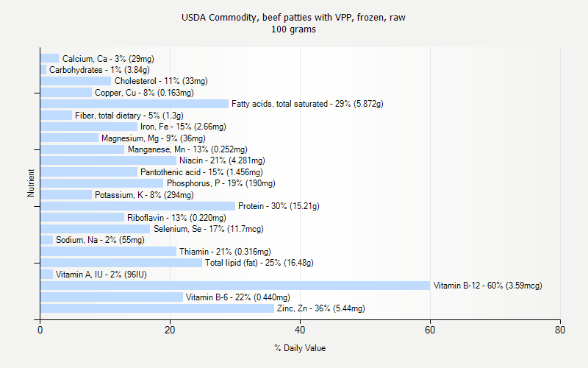Click 'Total lipid (fat) - 25% (16.48g)' label
588x368 pixels.
click(x=259, y=263)
